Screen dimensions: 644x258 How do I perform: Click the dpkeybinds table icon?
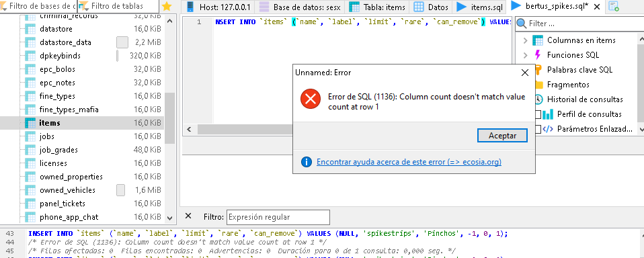coord(30,56)
